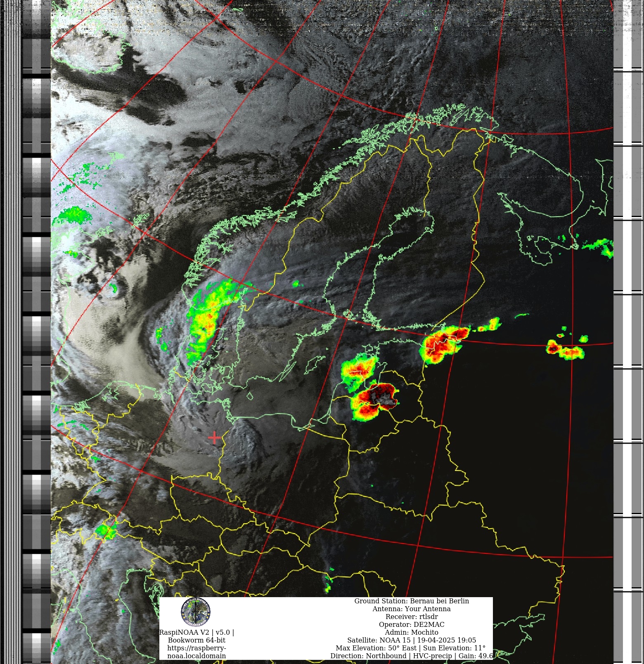The width and height of the screenshot is (644, 664).
Task: Select the 'Admin: Mochito' line
Action: point(412,632)
